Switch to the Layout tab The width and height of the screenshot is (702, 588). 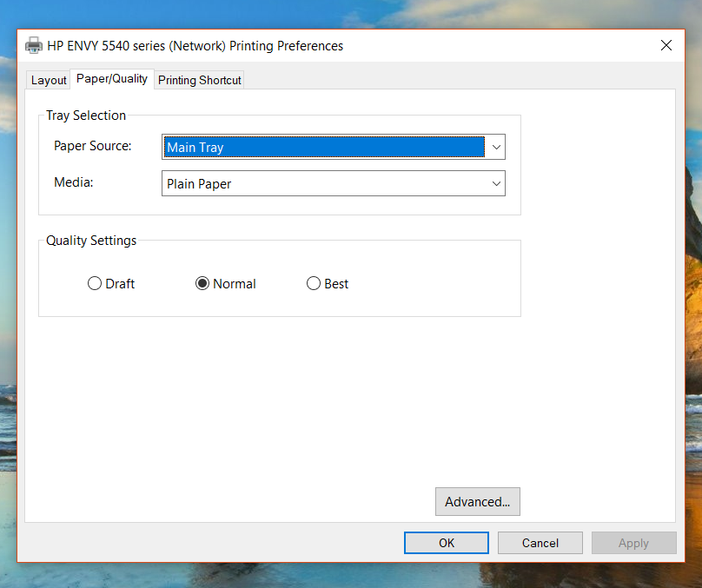[x=49, y=80]
